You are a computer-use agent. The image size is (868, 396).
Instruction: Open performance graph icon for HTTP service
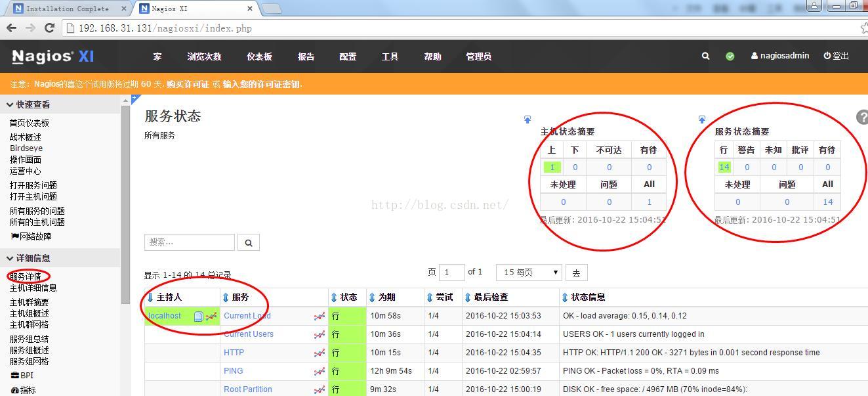point(320,353)
